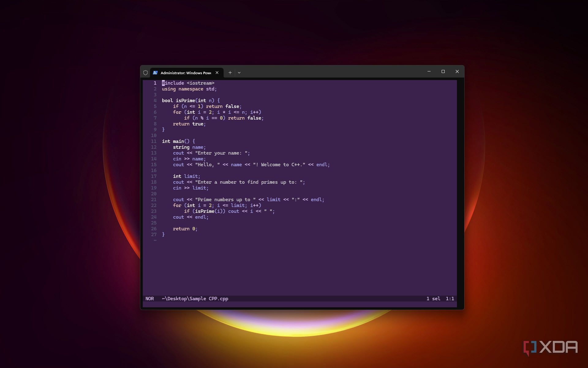This screenshot has height=368, width=588.
Task: Click the 'return true;' line
Action: coord(189,124)
